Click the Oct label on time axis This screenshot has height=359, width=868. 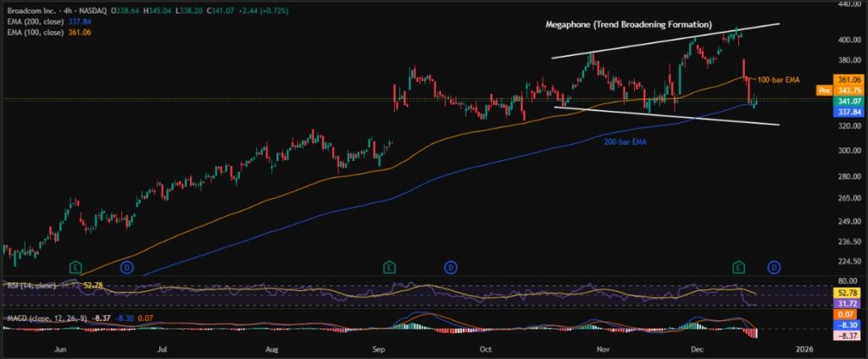[x=485, y=349]
